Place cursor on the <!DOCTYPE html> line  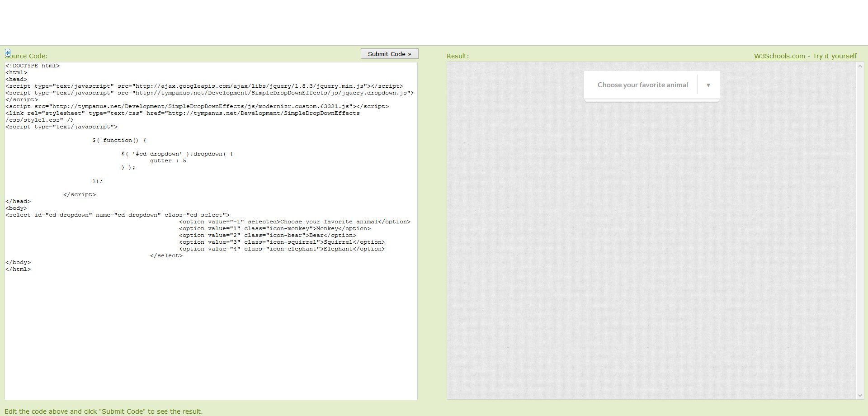33,66
